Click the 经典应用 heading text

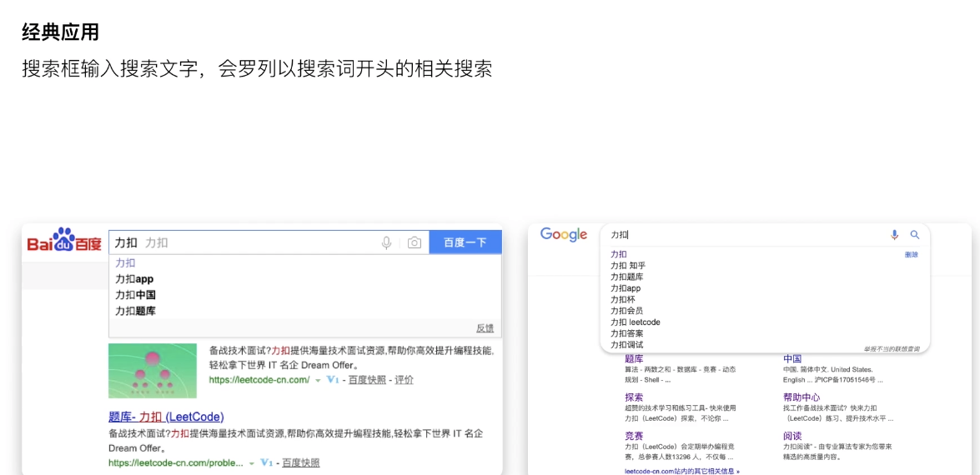click(x=60, y=32)
